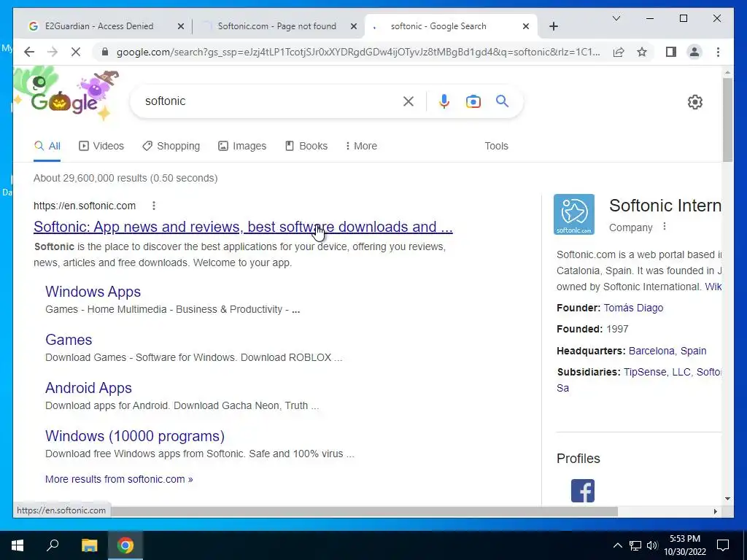Open the Chrome profile avatar
The image size is (747, 560).
tap(694, 52)
